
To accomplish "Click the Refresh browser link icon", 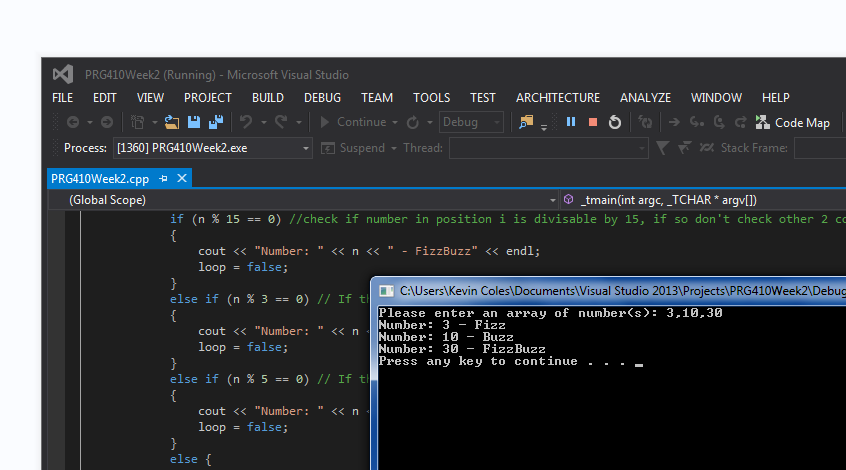I will tap(413, 122).
